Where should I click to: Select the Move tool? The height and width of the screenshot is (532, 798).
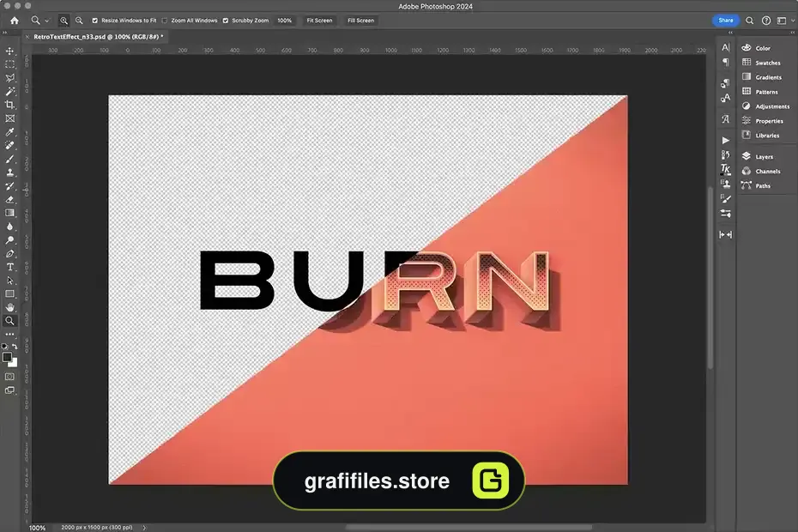[9, 51]
